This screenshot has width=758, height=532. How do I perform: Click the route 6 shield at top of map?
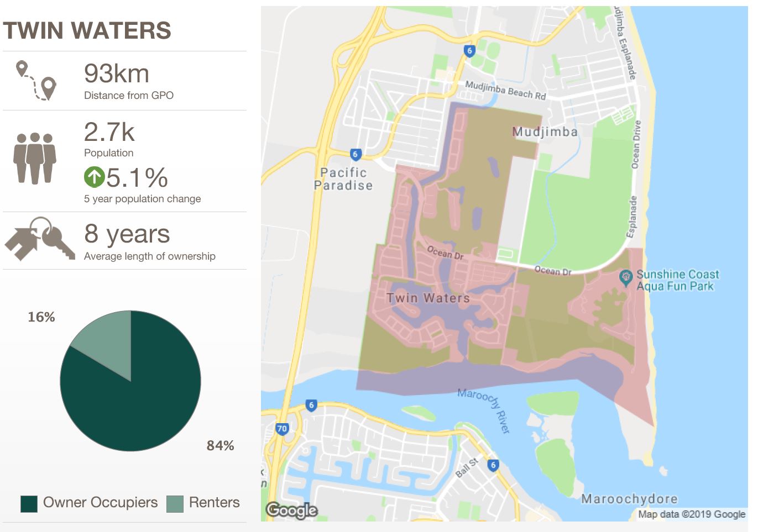(x=469, y=51)
